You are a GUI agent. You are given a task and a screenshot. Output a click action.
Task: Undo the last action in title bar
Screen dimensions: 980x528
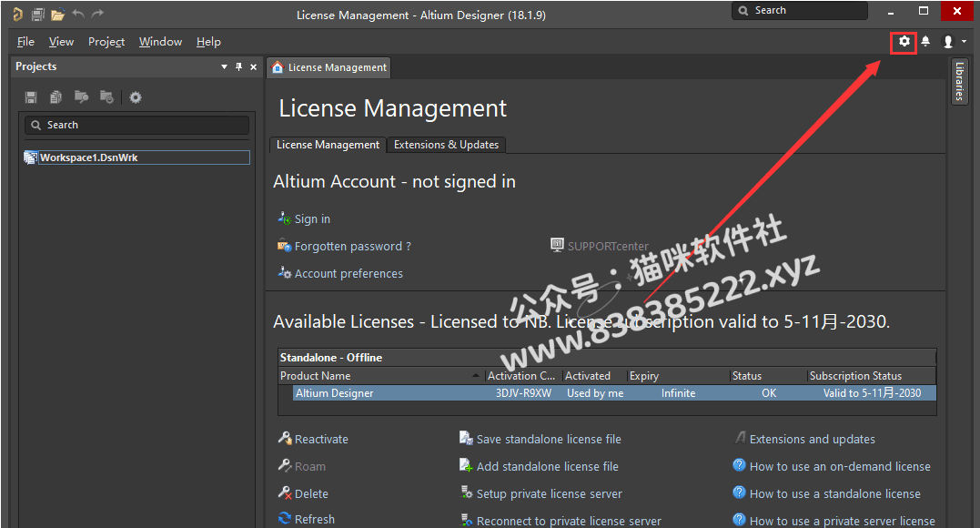[78, 13]
